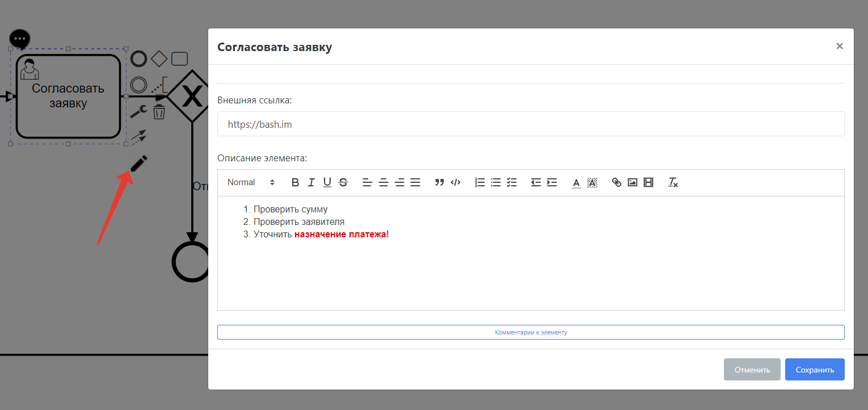Toggle underline formatting in the editor
Image resolution: width=868 pixels, height=410 pixels.
click(x=327, y=182)
